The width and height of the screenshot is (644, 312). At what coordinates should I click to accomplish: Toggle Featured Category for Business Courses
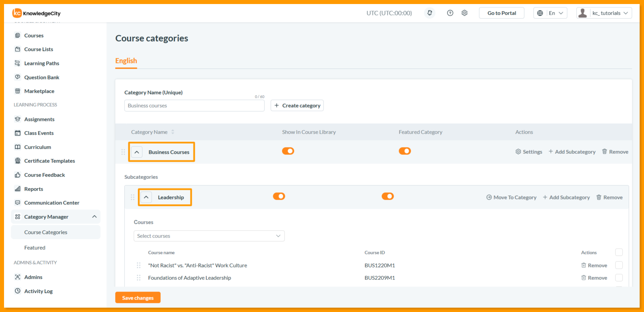[405, 151]
